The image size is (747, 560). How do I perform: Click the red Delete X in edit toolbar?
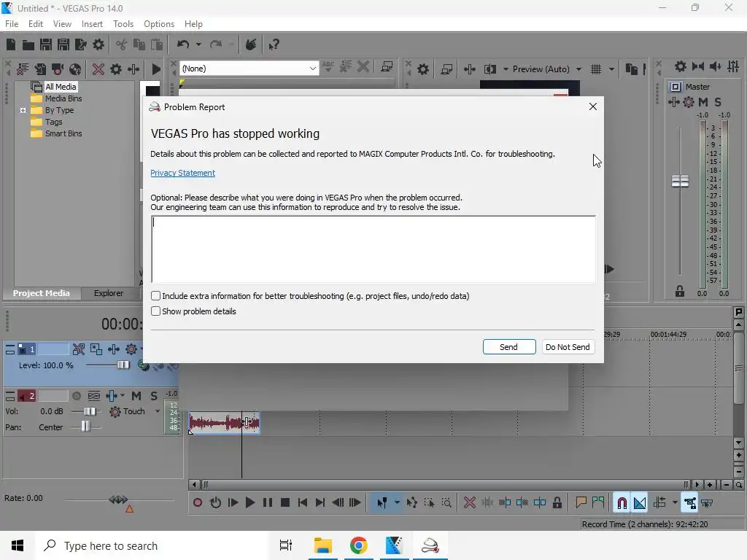point(470,502)
